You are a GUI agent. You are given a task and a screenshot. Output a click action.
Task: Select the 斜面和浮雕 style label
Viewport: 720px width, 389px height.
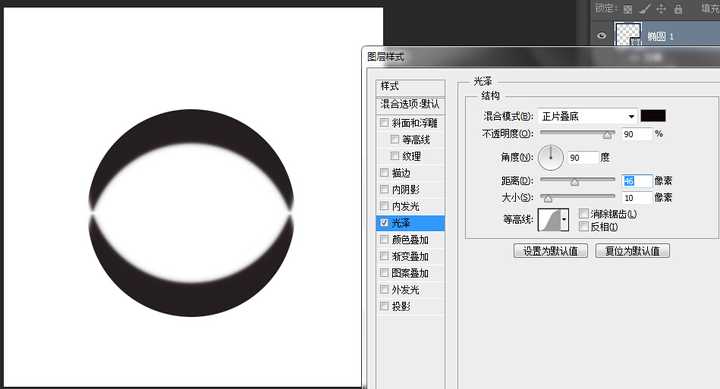coord(415,123)
